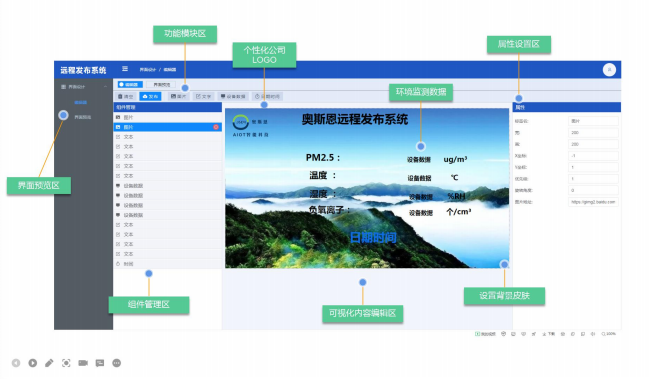The width and height of the screenshot is (649, 379).
Task: Add a 设备数据 component from toolbar
Action: click(x=233, y=96)
